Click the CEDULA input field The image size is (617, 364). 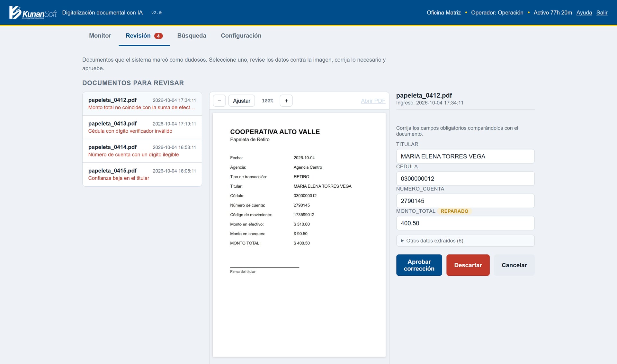coord(465,178)
